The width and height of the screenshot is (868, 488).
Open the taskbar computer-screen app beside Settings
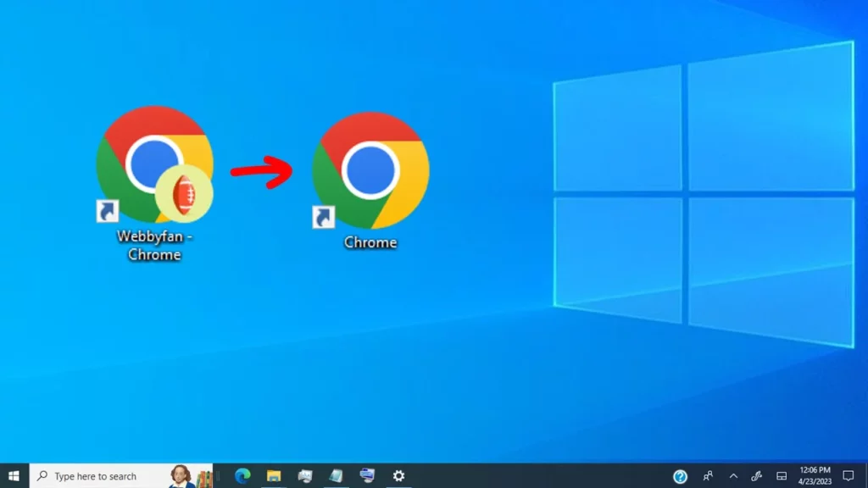(x=367, y=476)
